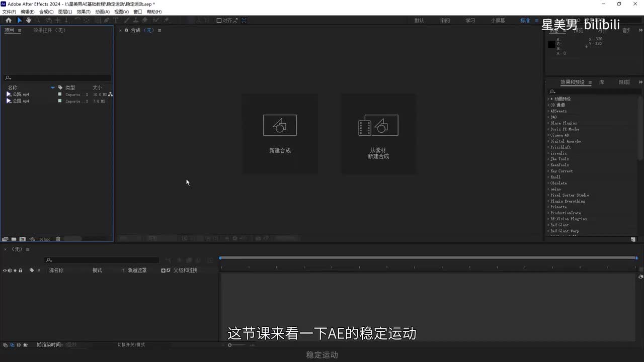Viewport: 644px width, 362px height.
Task: Expand the Cinema 4D effects category
Action: click(548, 135)
